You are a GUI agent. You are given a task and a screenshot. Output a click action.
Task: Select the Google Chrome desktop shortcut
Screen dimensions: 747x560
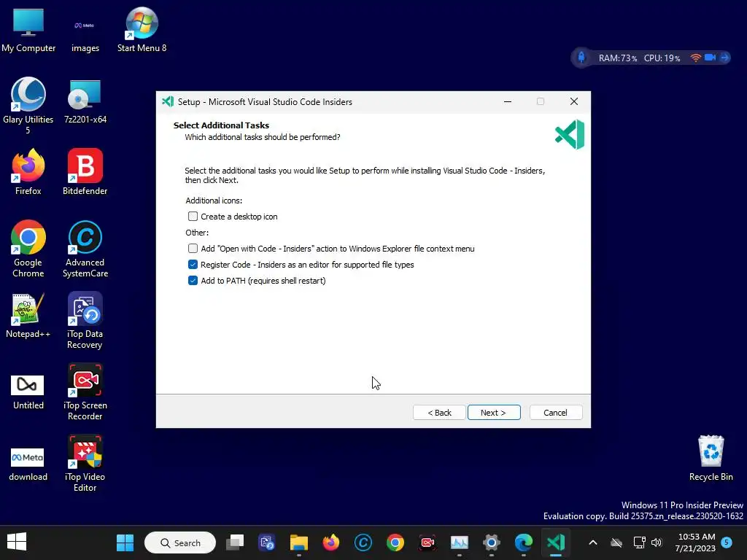click(28, 249)
